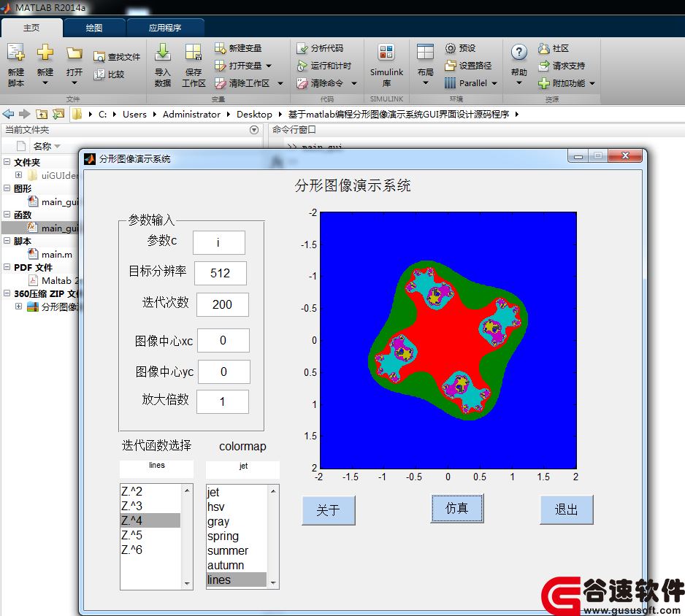685x616 pixels.
Task: Choose hsv in the colormap list
Action: pyautogui.click(x=237, y=507)
